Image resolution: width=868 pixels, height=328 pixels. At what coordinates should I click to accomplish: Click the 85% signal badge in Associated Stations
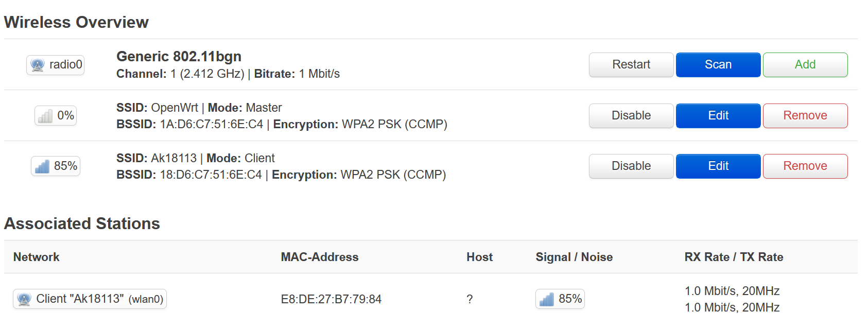[560, 299]
